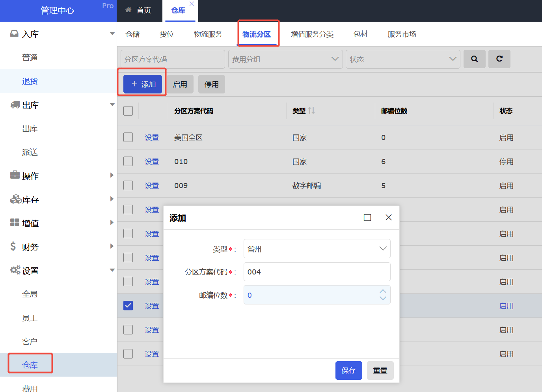Check the 010 row checkbox

128,161
